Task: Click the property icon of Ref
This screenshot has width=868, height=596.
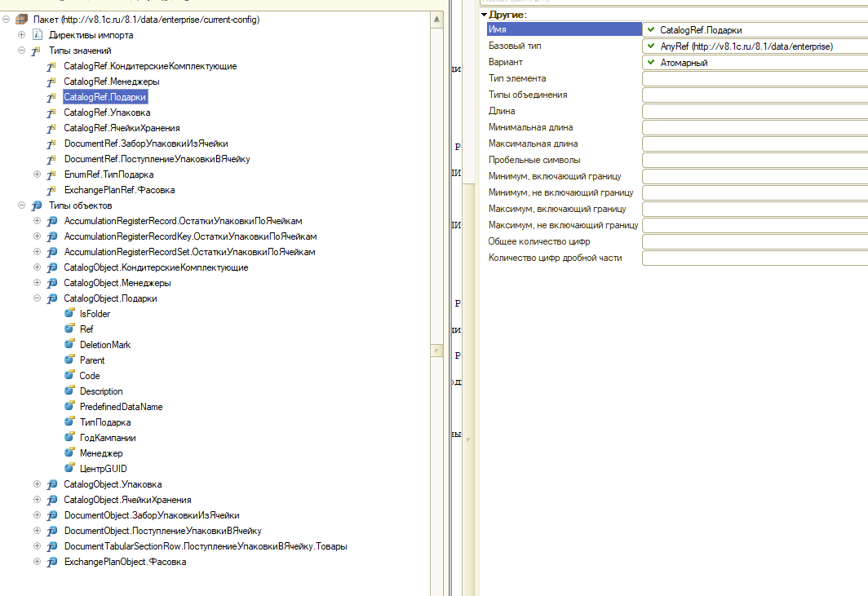Action: point(70,329)
